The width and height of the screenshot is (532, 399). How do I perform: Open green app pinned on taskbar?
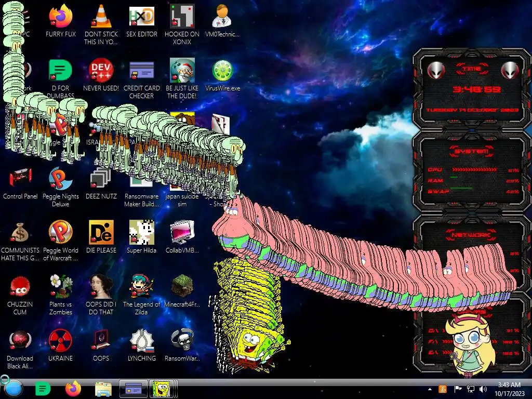[x=43, y=389]
